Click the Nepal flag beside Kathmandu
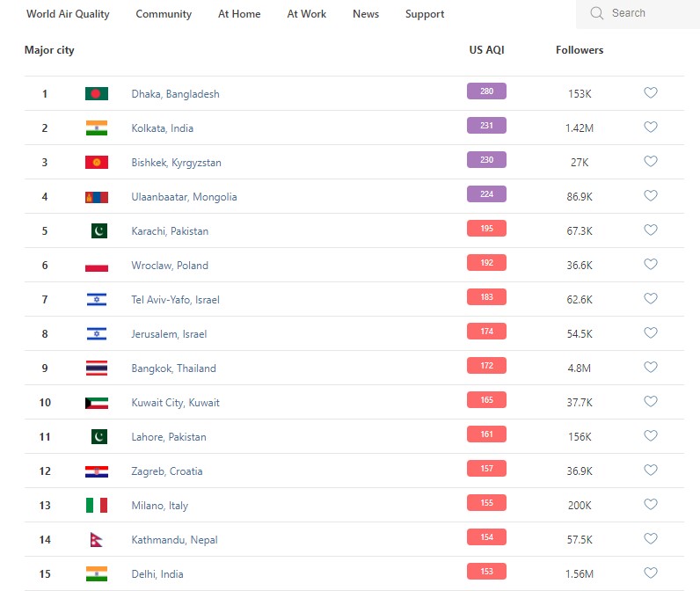Viewport: 700px width, 591px height. [x=97, y=540]
